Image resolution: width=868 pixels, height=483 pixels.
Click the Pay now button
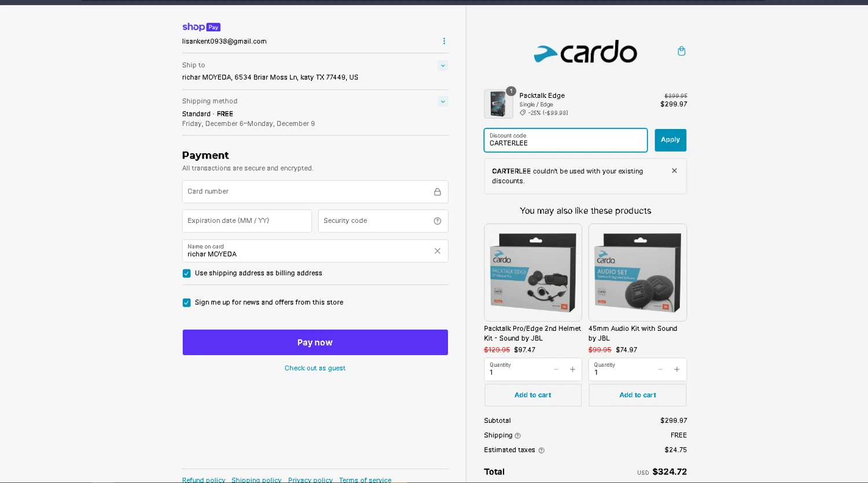(315, 342)
